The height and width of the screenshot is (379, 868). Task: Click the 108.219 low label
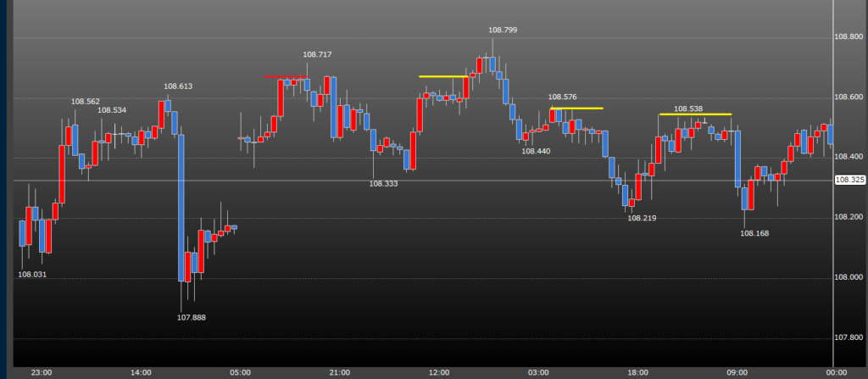pyautogui.click(x=642, y=218)
